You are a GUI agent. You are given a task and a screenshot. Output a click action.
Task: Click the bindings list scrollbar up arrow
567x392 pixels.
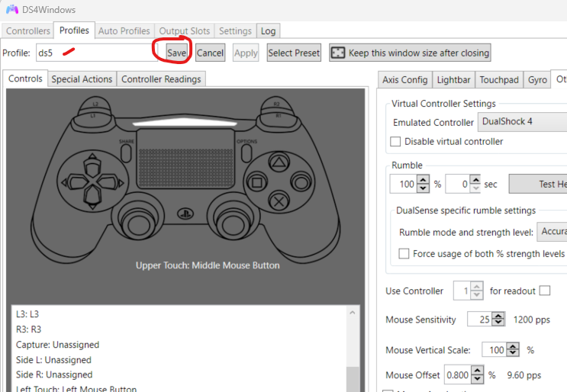[x=353, y=313]
